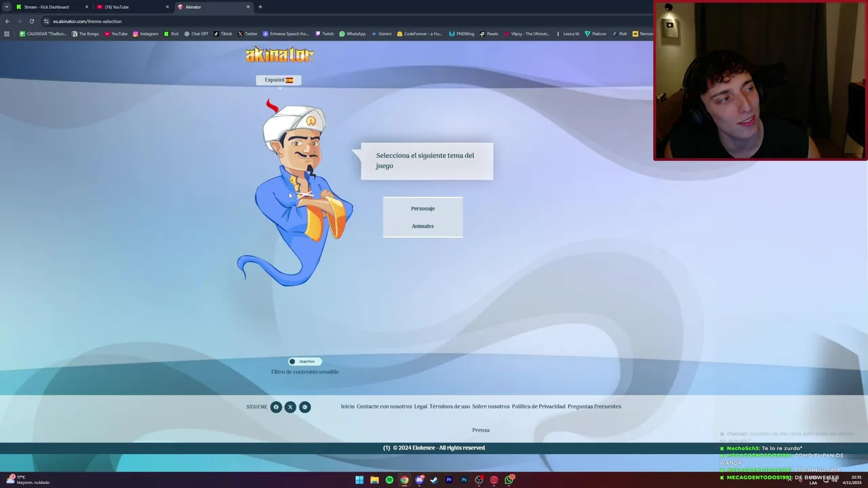The image size is (868, 488).
Task: Open the Facebook follow icon
Action: coord(276,407)
